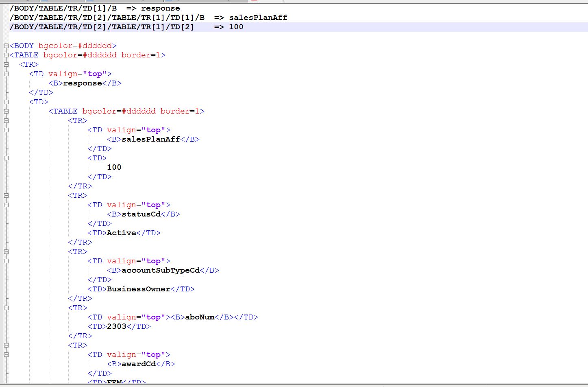This screenshot has width=588, height=387.
Task: Click the bold 'accountSubTypeCd' text
Action: [161, 270]
